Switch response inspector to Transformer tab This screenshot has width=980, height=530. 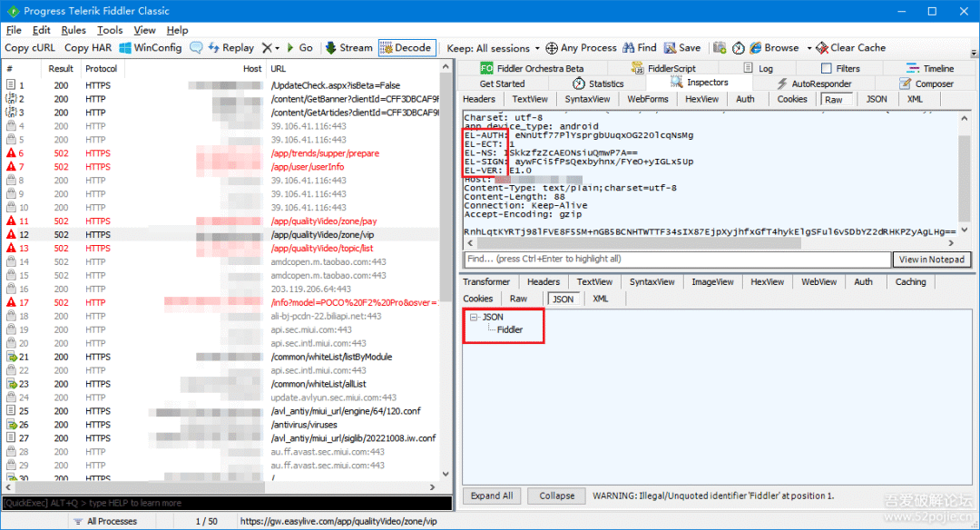(x=486, y=282)
